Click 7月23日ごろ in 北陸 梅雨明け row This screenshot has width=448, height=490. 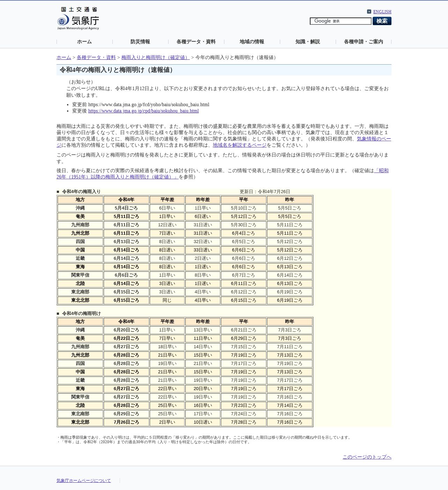coord(244,405)
